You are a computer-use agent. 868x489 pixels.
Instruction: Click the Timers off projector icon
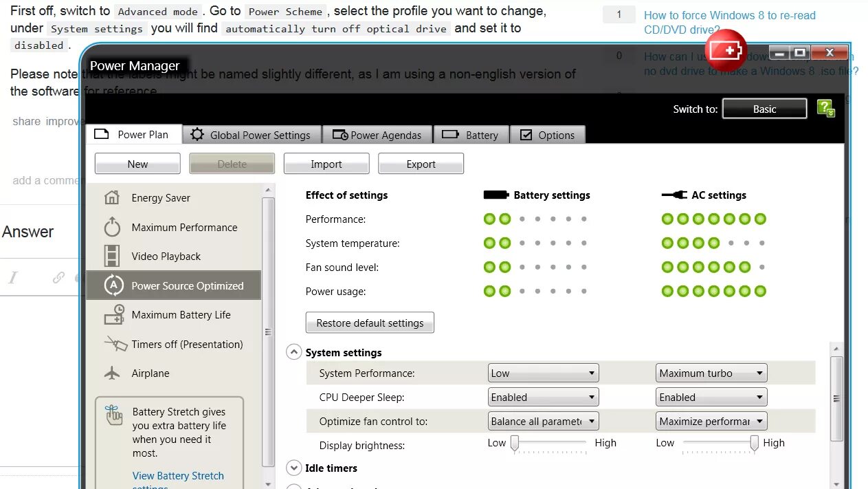point(115,344)
